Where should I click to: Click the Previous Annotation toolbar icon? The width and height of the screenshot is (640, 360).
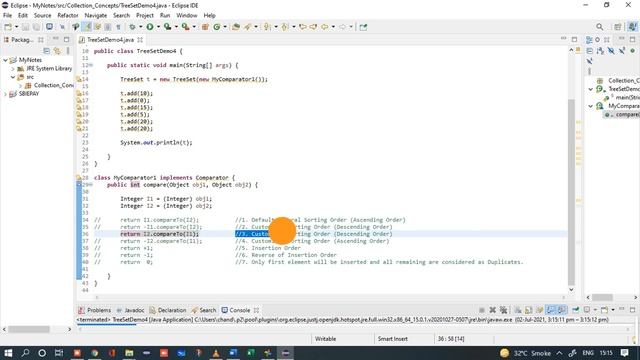point(285,27)
